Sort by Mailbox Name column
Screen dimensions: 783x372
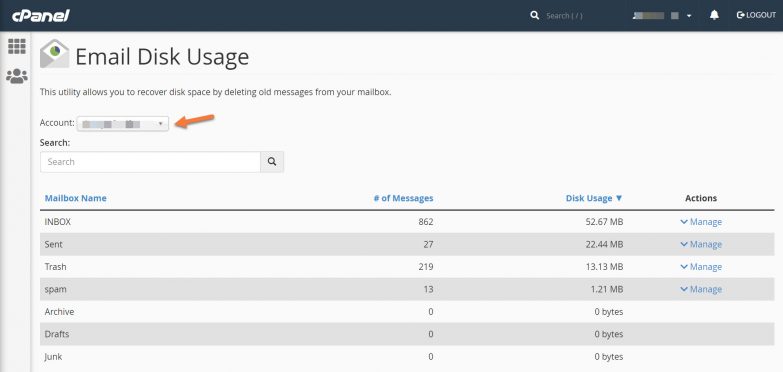tap(75, 198)
